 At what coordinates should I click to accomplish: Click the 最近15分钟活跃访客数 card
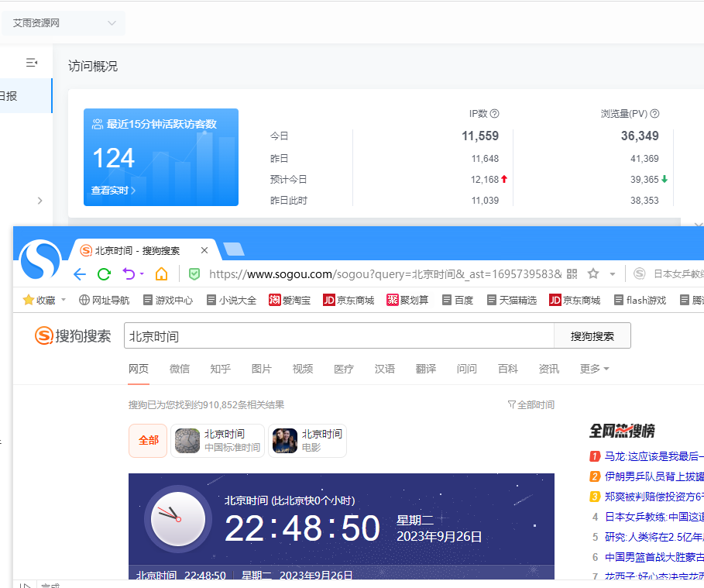click(161, 157)
